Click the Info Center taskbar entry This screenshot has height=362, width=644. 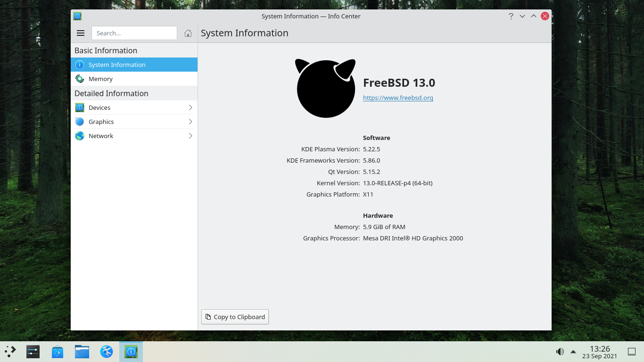click(131, 352)
